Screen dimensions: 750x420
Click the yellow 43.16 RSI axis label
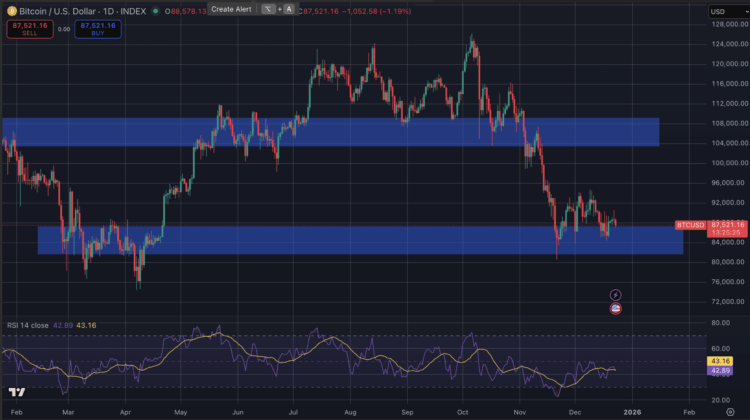(x=720, y=361)
